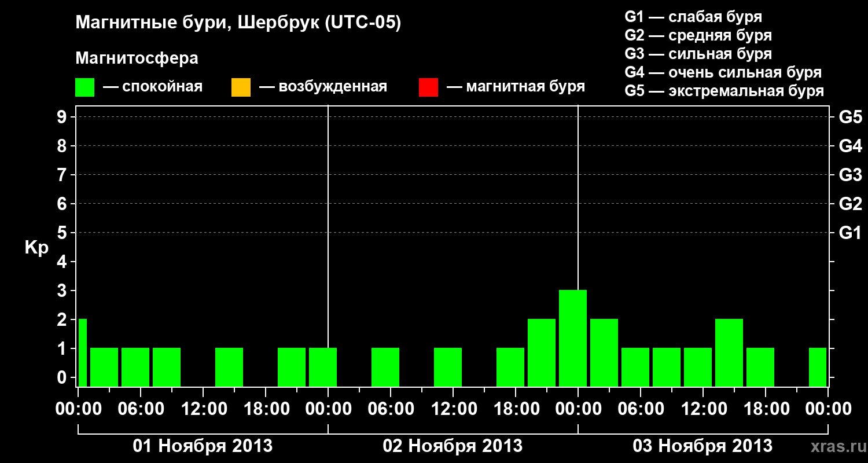868x463 pixels.
Task: Click the right-axis G4 label
Action: pos(850,146)
